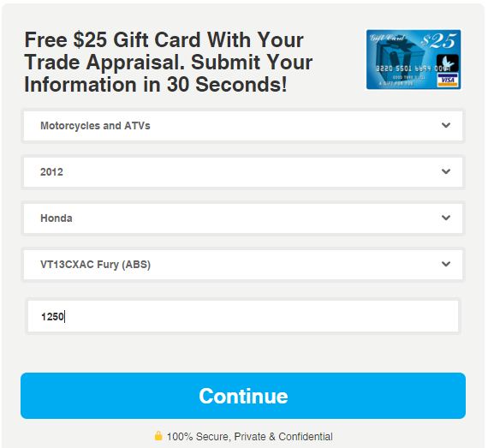
Task: Click the $25 amount on the gift card
Action: [438, 41]
